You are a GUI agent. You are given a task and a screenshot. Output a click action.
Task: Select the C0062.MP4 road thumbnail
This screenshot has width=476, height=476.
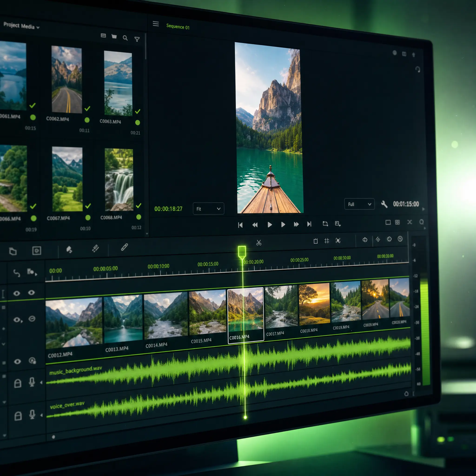coord(66,79)
